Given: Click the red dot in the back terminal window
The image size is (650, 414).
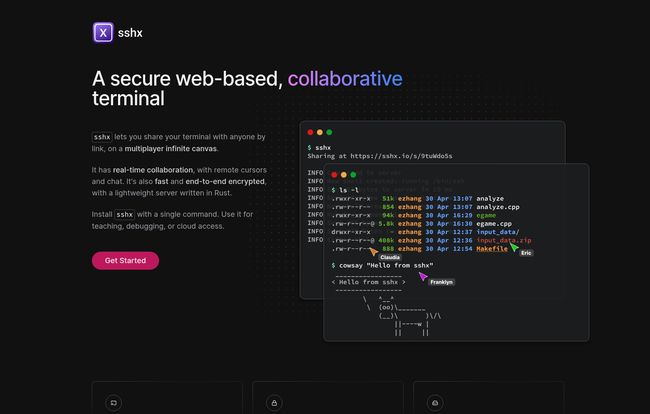Looking at the screenshot, I should (310, 132).
